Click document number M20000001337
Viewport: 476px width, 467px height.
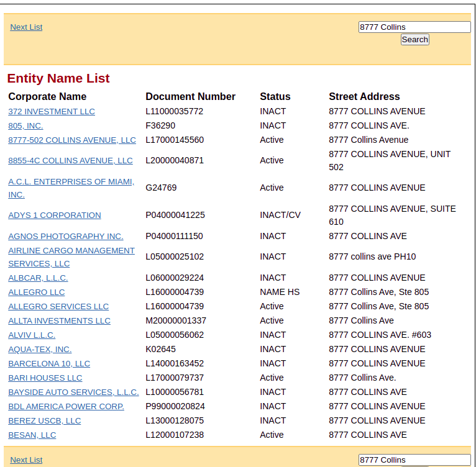[176, 320]
